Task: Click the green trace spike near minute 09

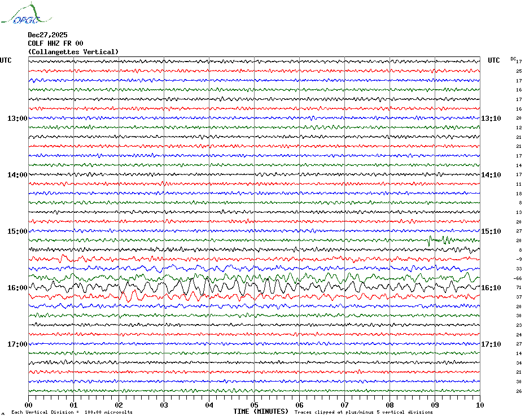Action: tap(429, 241)
